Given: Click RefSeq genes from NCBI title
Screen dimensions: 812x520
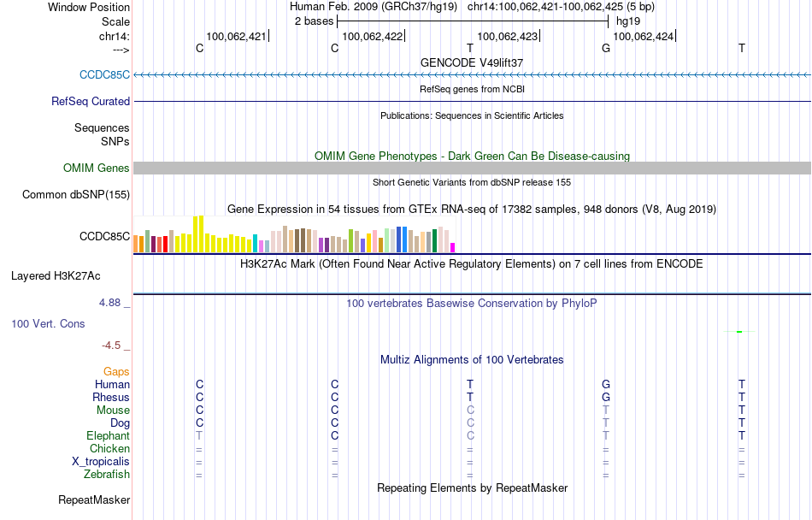Looking at the screenshot, I should point(472,89).
